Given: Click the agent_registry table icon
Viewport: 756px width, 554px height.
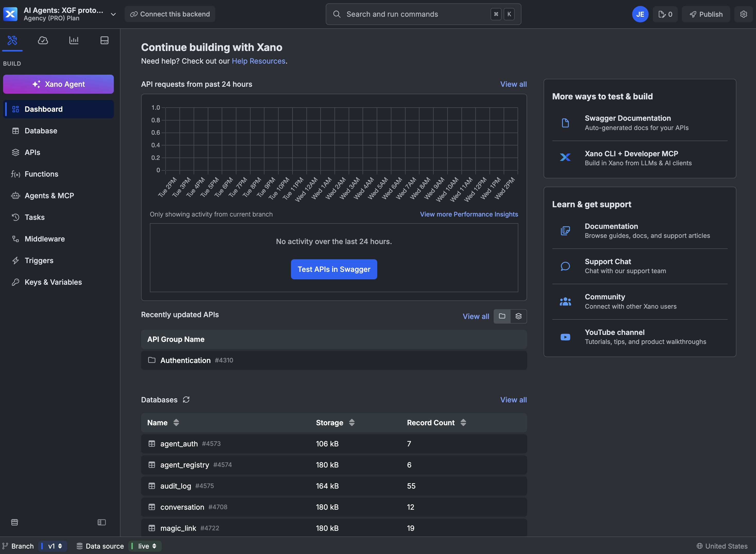Looking at the screenshot, I should click(x=152, y=465).
